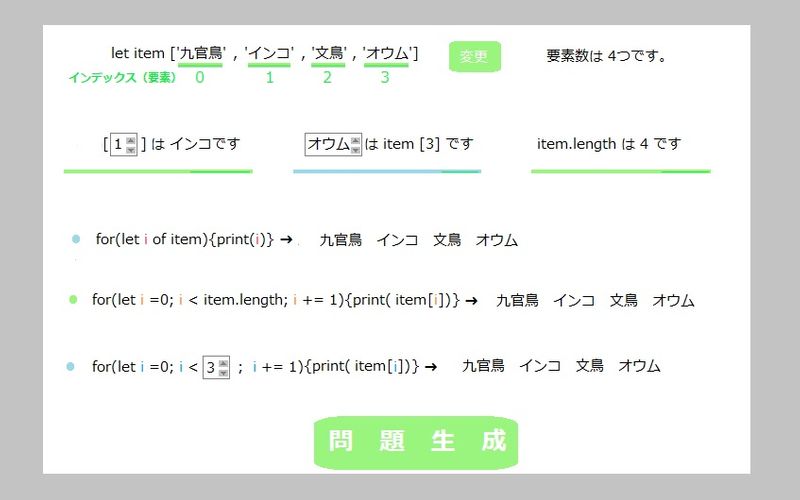Screen dimensions: 800x500
Task: Click index number 3 under 'オウム'
Action: 385,77
